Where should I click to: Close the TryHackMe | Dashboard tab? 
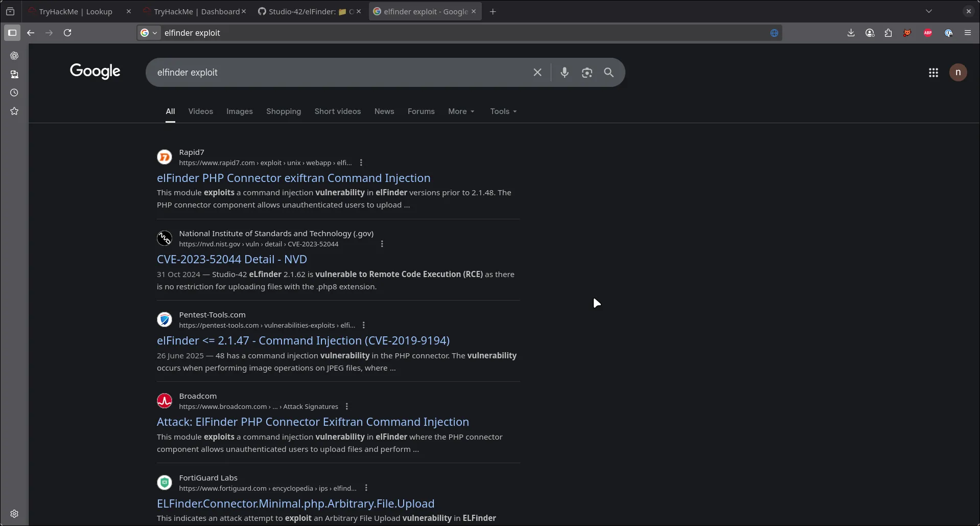click(244, 11)
